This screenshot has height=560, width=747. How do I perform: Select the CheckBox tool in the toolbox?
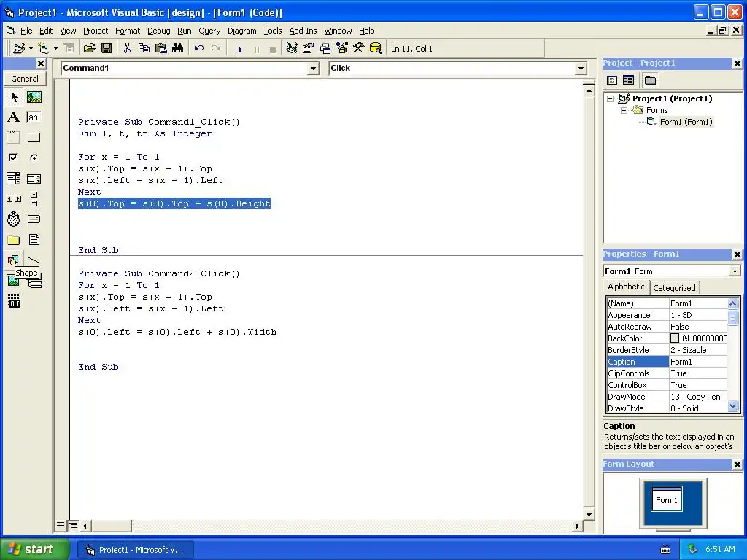(14, 157)
